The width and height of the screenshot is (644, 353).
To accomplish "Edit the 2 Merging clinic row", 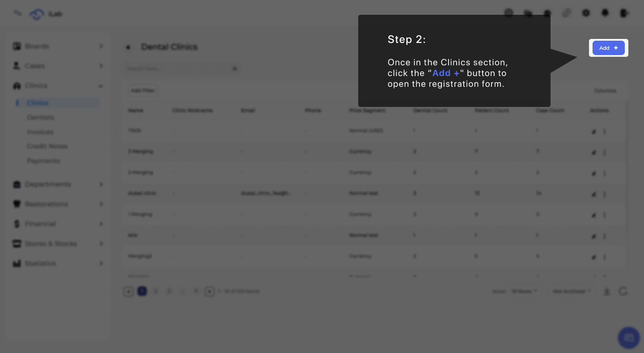I will (594, 173).
